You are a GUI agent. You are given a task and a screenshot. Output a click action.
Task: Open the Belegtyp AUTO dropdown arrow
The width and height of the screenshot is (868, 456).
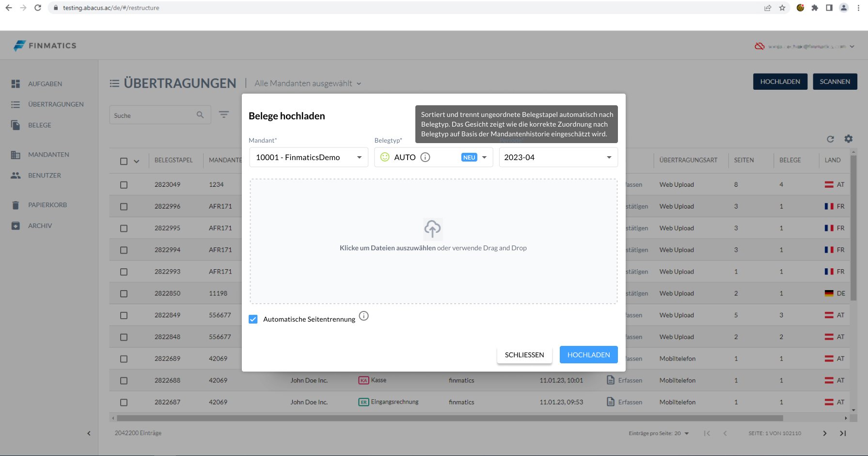click(484, 157)
